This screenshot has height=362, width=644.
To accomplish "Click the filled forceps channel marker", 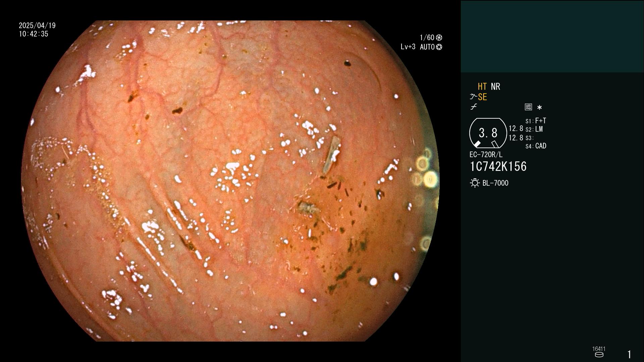I will pos(477,144).
